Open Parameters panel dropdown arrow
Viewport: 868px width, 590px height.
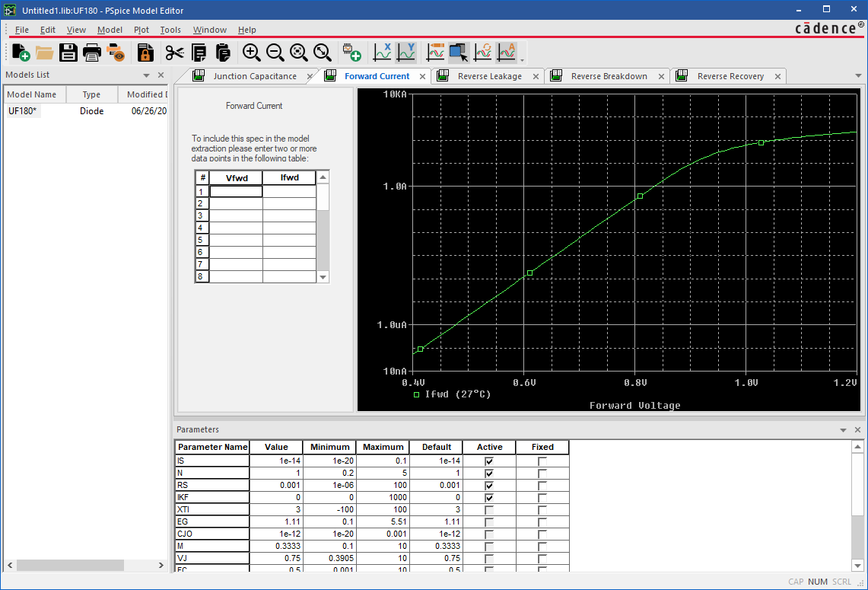coord(843,430)
